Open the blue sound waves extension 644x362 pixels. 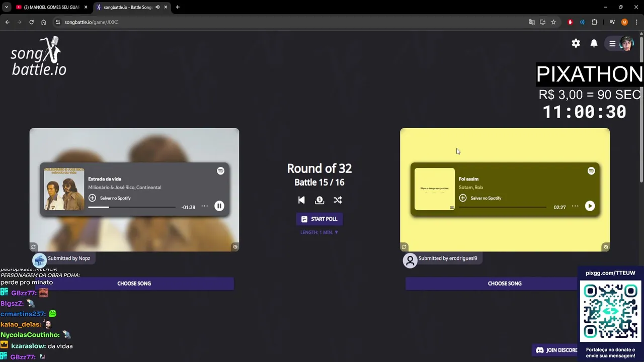(582, 22)
